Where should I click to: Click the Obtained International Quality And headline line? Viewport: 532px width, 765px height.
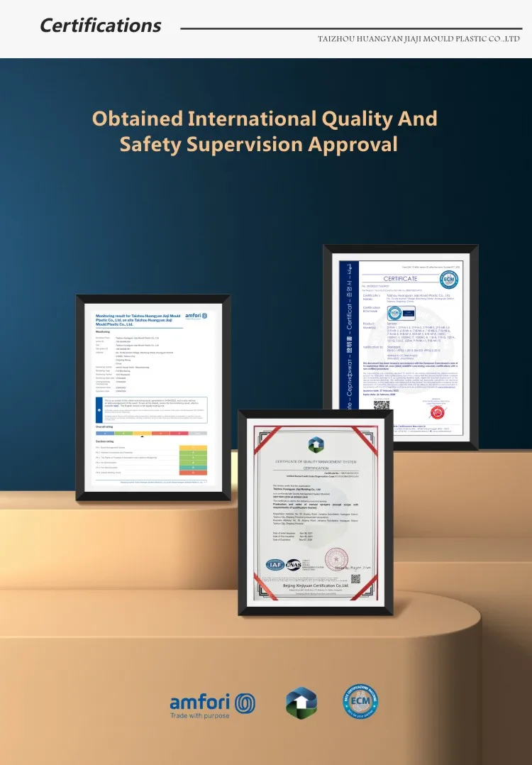point(265,119)
